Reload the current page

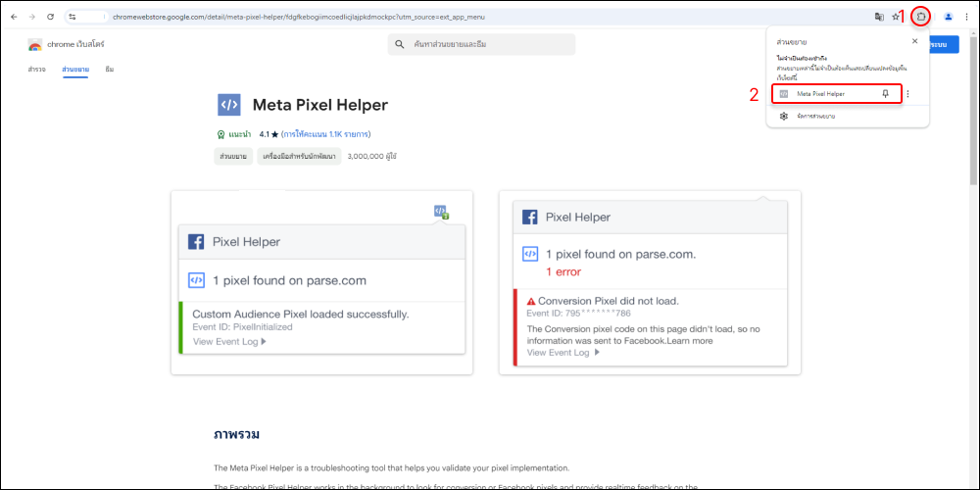pos(51,17)
